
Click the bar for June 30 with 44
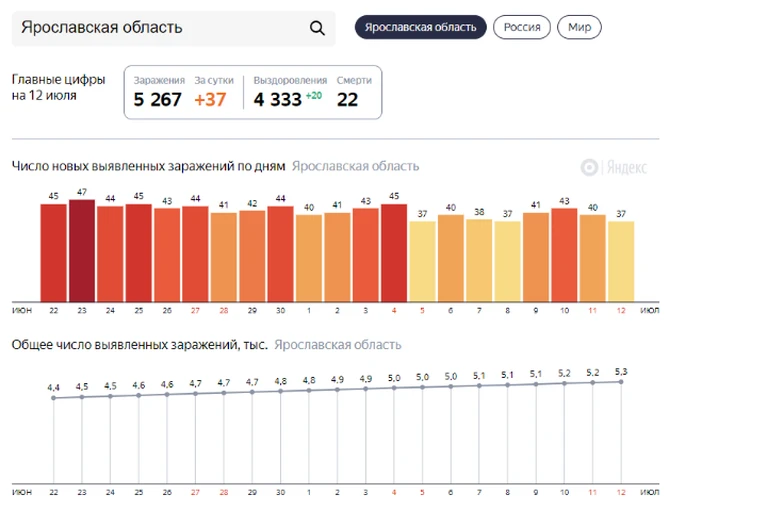tap(280, 254)
